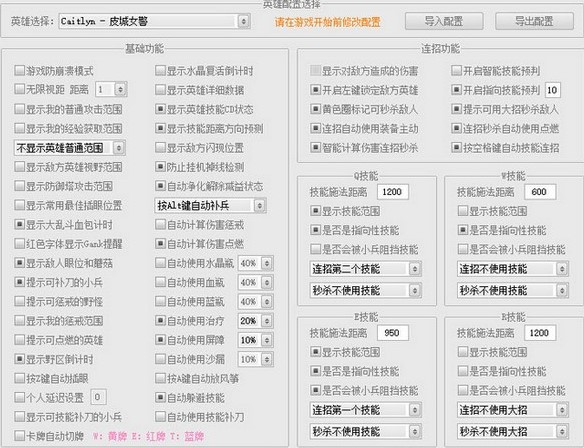Open the 不显示英雄普通范围 dropdown
This screenshot has height=448, width=584.
69,148
